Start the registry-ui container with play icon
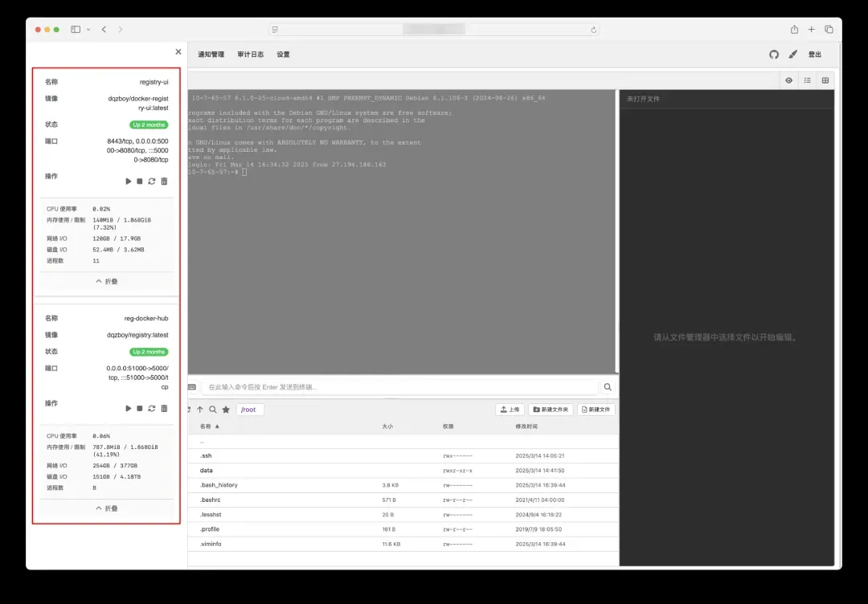Viewport: 868px width, 604px height. pos(129,182)
